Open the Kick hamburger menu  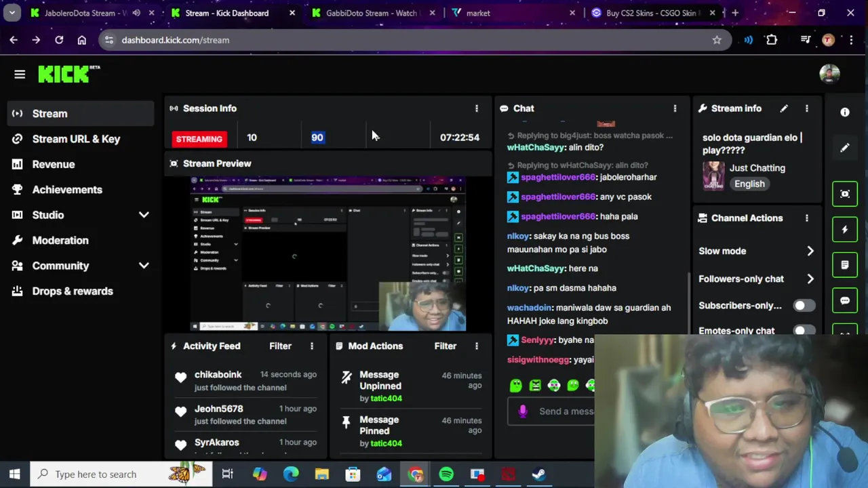pos(20,75)
